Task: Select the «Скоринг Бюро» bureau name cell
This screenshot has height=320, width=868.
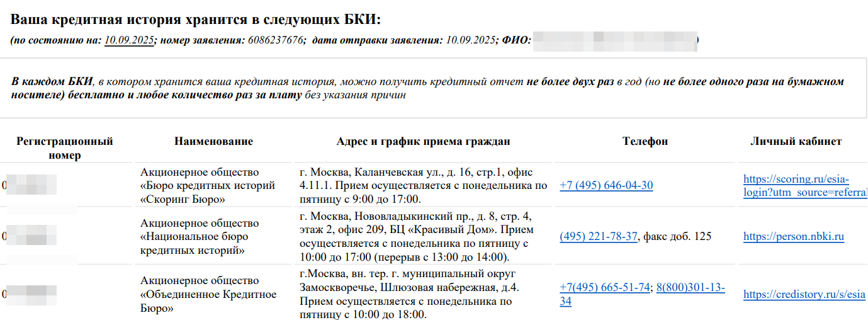Action: (x=208, y=185)
